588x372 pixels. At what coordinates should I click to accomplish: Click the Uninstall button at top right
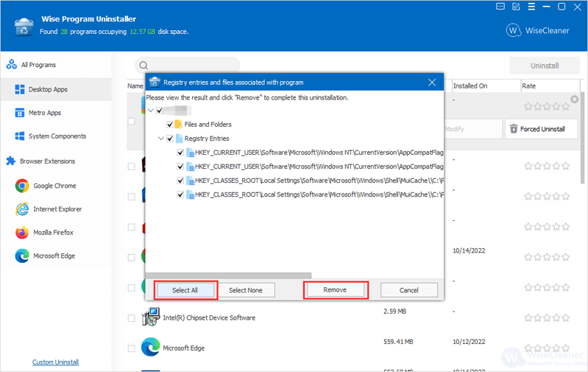[x=545, y=66]
